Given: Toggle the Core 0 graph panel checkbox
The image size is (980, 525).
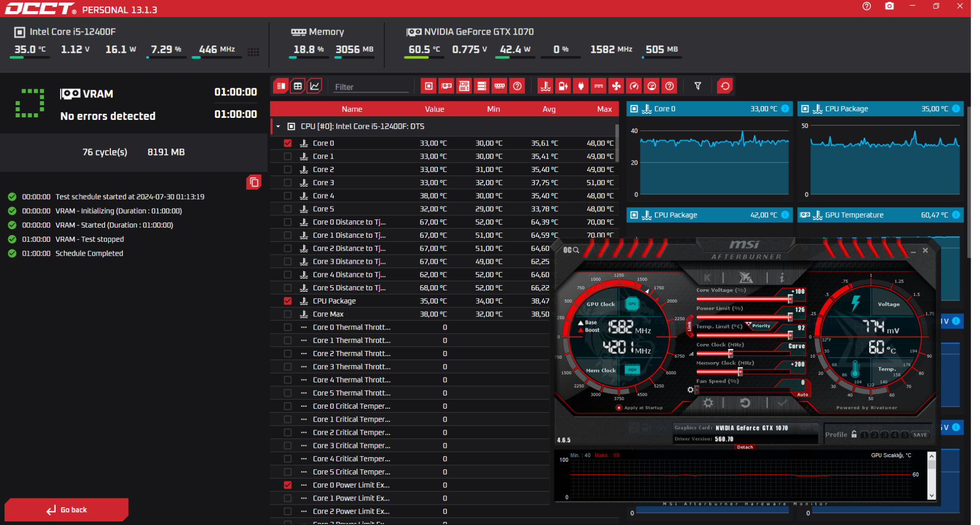Looking at the screenshot, I should [634, 109].
